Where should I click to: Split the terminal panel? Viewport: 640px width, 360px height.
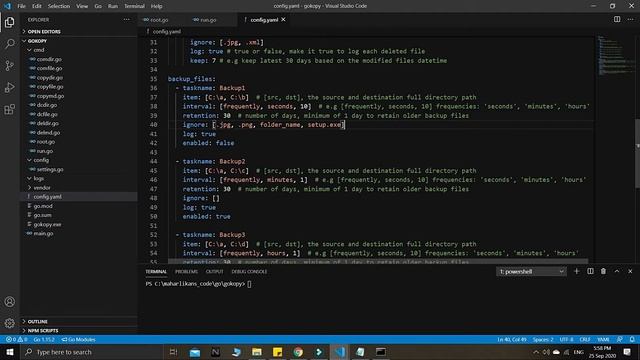click(590, 271)
